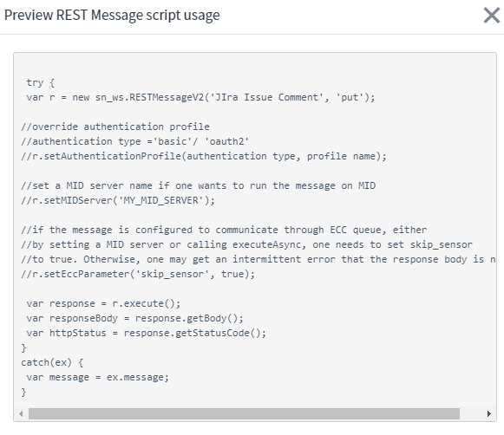Click the '//override authentication profile' comment
Screen dimensions: 504x435
[x=115, y=127]
